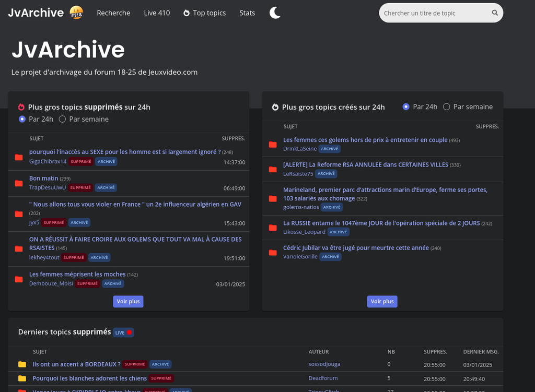Click yellow folder icon beside 'Ils ont un accent à BORDEAUX'
Screen dimensions: 535x392
coord(22,364)
